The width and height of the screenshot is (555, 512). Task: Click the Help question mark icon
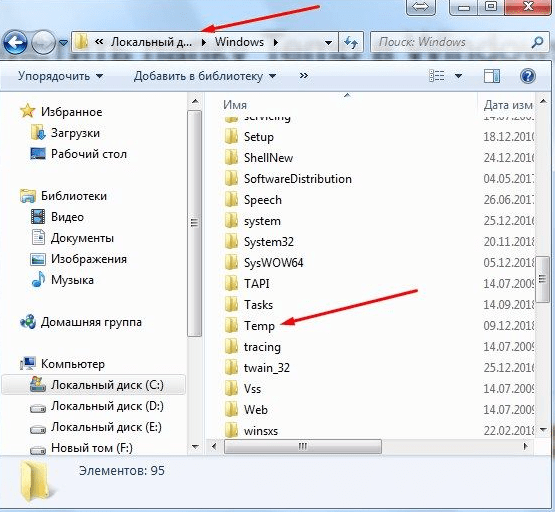coord(527,76)
